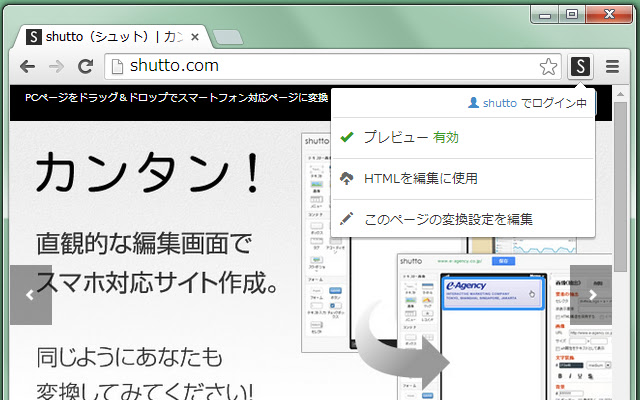Click the shutto username link in popup
Image resolution: width=640 pixels, height=400 pixels.
pos(500,103)
